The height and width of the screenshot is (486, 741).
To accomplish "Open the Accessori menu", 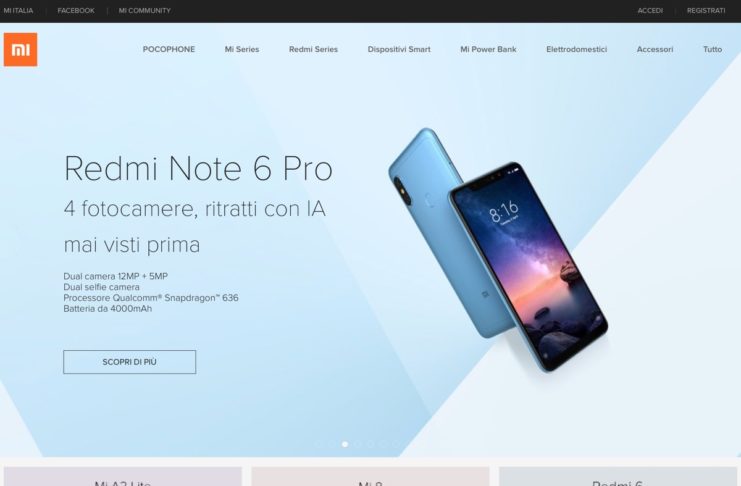I will tap(655, 49).
